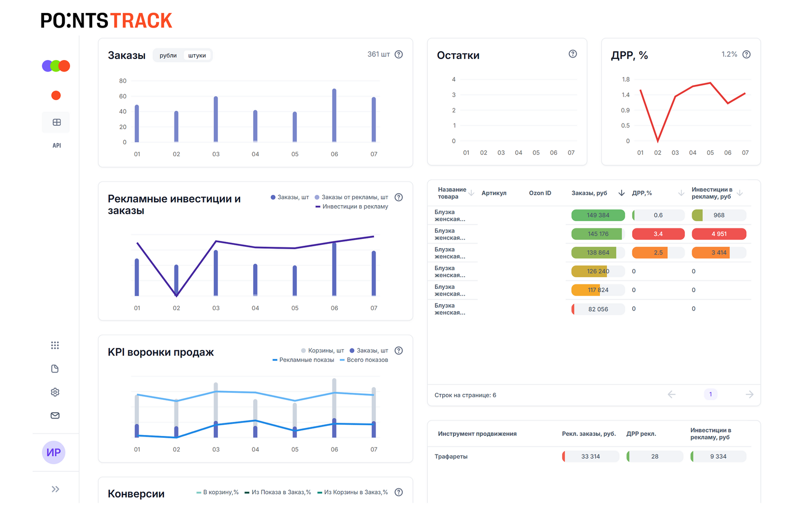Toggle Заказы от рекламы, шт legend series
This screenshot has width=812, height=508.
tap(351, 197)
